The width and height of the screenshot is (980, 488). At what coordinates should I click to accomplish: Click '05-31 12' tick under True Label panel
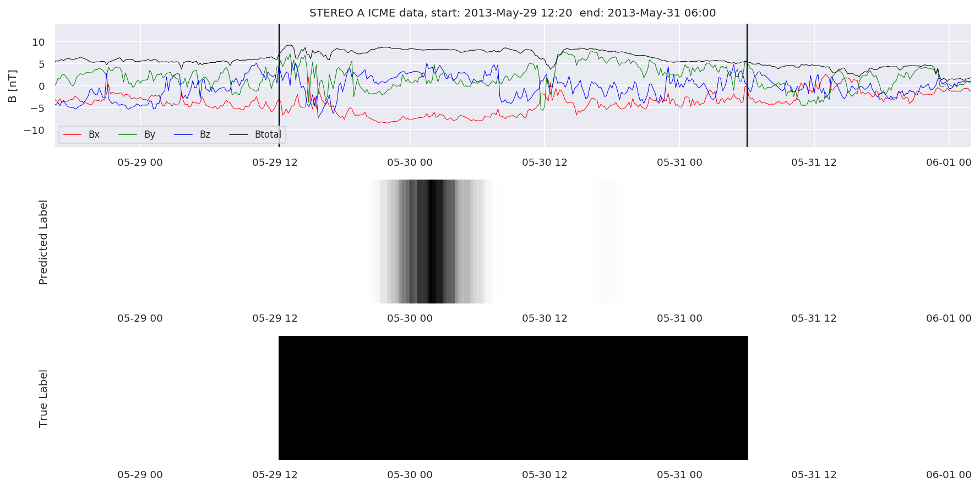click(x=814, y=475)
